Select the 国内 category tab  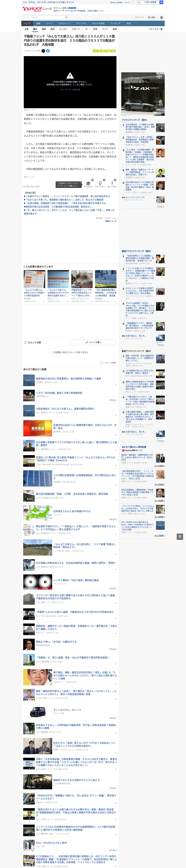pyautogui.click(x=35, y=29)
